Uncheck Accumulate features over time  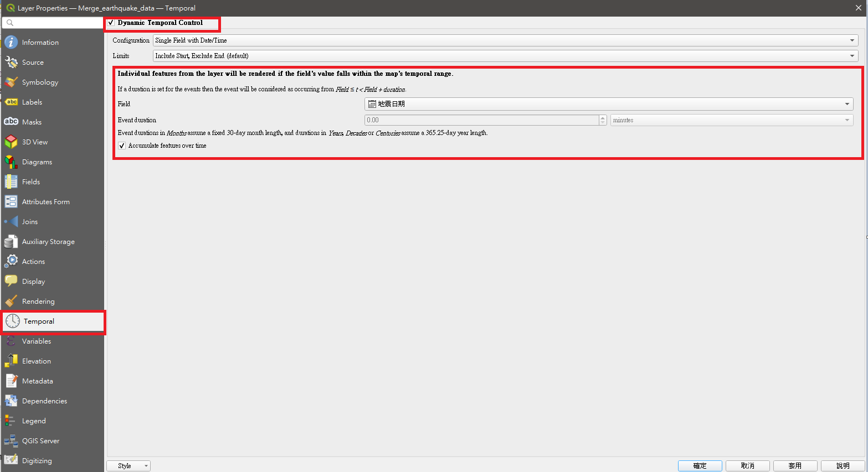pos(122,146)
